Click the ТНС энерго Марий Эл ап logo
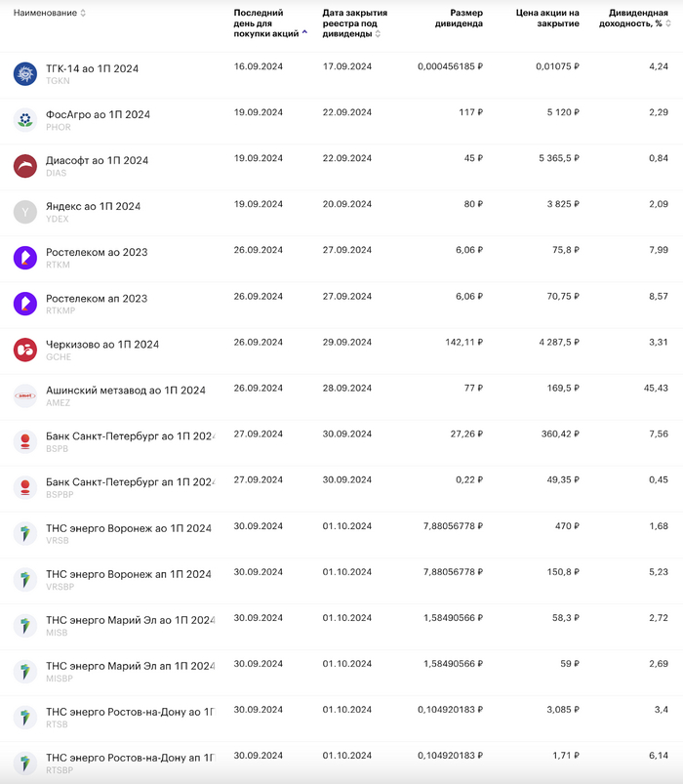Screen dimensions: 683x784 (24, 671)
